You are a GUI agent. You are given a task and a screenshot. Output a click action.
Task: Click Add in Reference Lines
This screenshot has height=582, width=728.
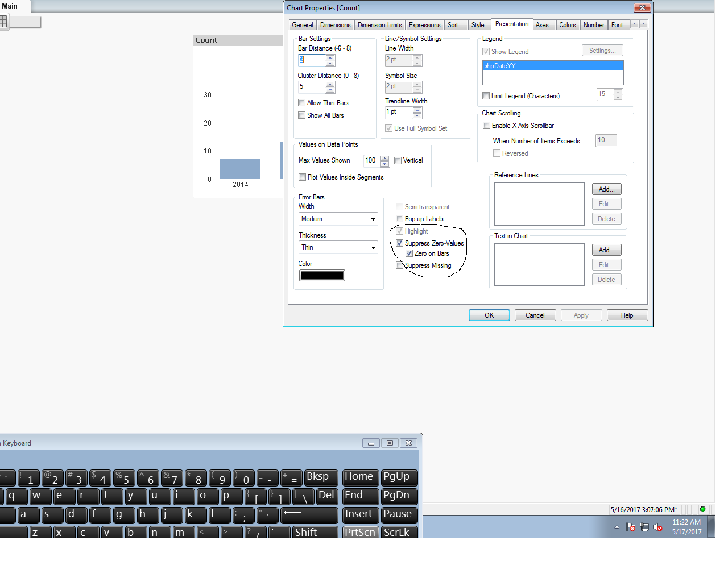pos(607,189)
